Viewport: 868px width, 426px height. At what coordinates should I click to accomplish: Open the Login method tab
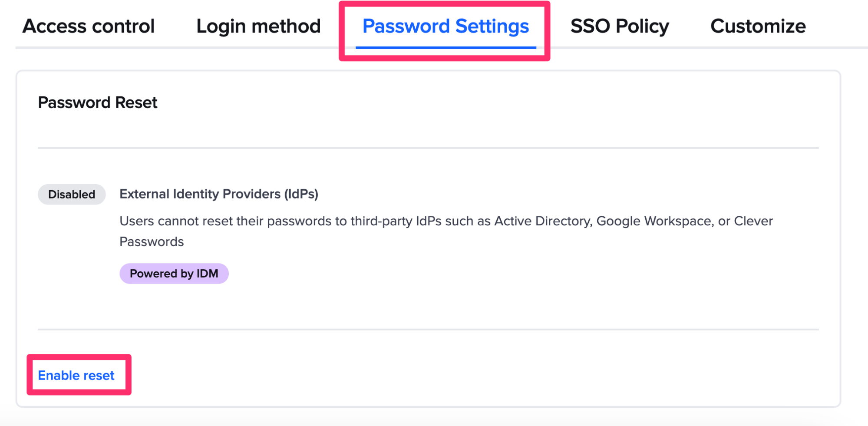click(258, 26)
